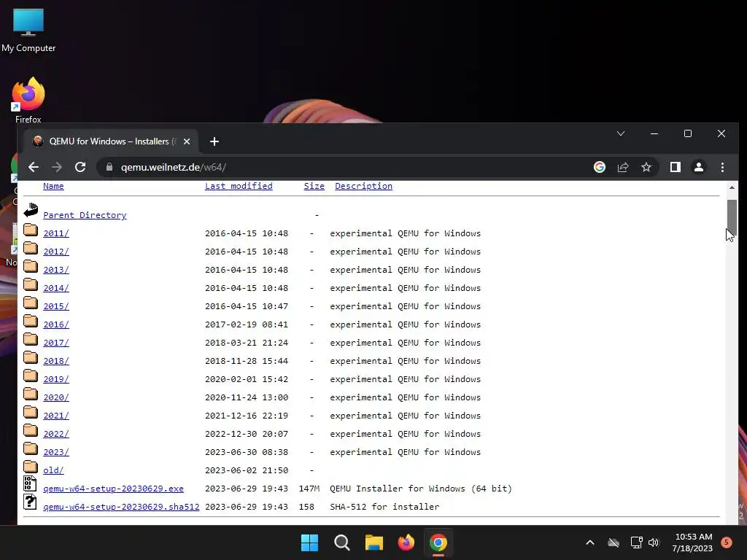This screenshot has width=747, height=560.
Task: Click the unknown file icon for sha512
Action: point(30,502)
